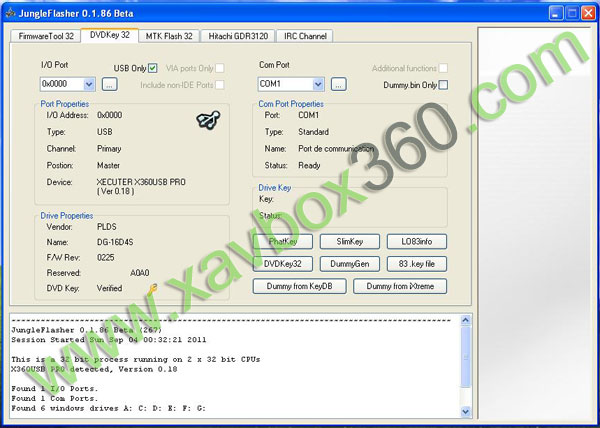Click the Dummy from iXtreme button

[x=400, y=286]
